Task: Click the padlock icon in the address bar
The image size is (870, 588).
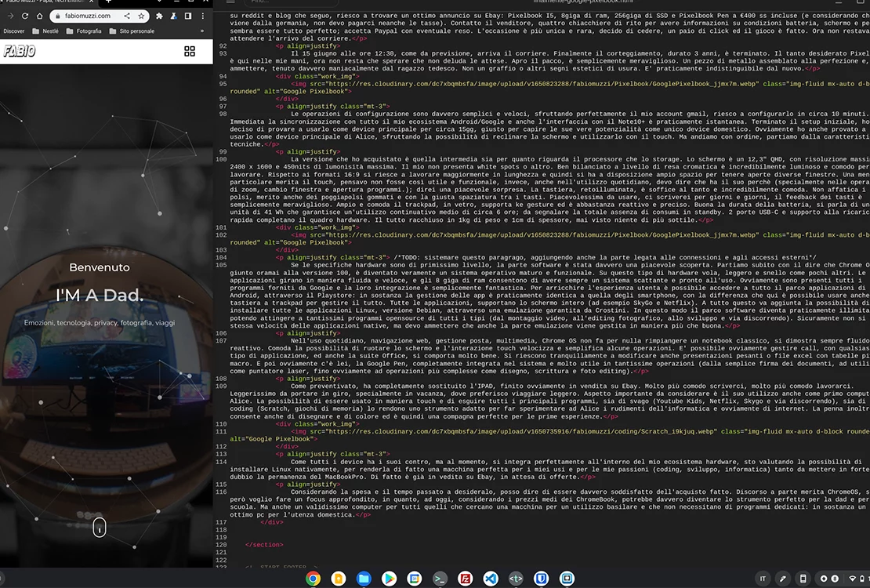Action: click(x=58, y=16)
